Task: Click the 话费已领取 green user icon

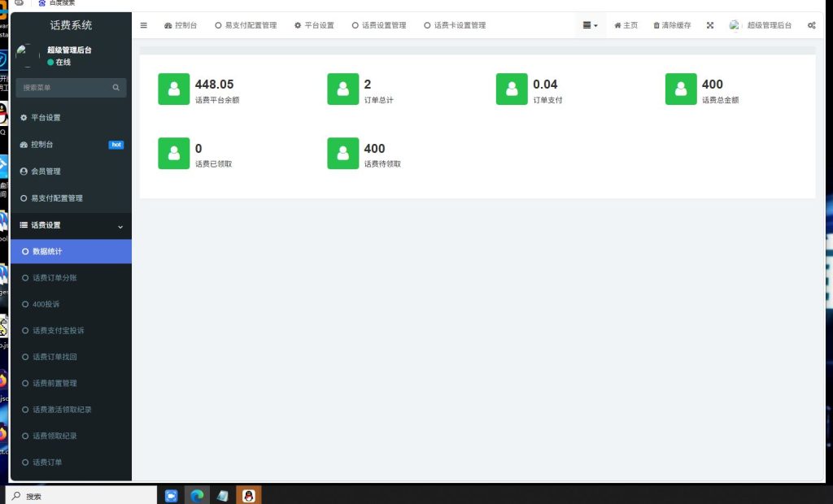Action: coord(174,153)
